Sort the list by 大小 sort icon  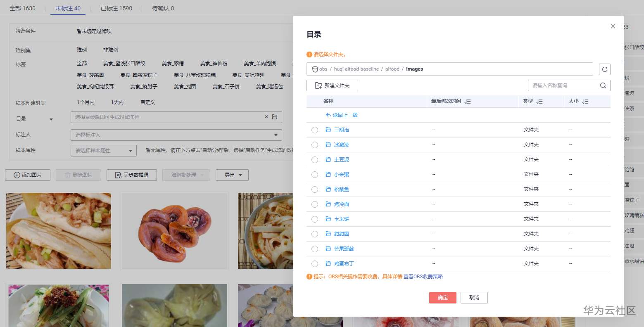[x=585, y=101]
